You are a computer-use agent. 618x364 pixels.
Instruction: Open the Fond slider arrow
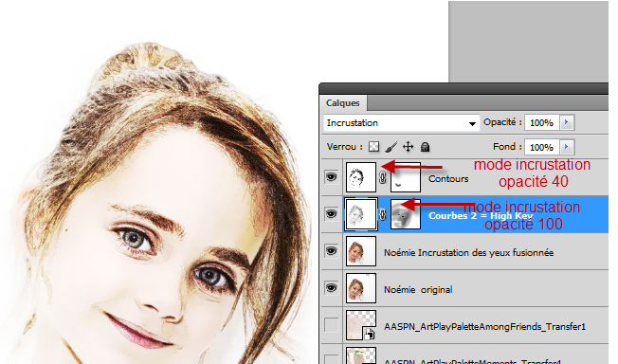coord(567,147)
